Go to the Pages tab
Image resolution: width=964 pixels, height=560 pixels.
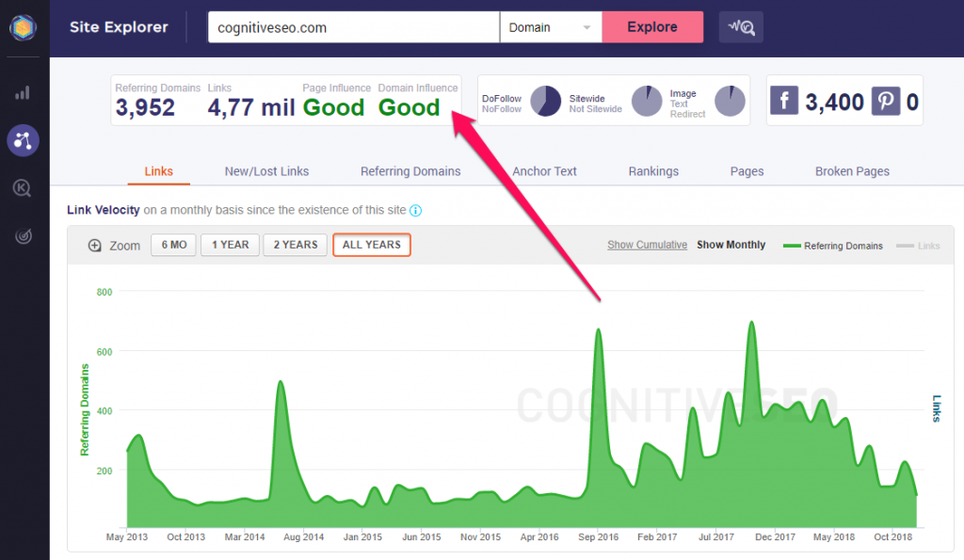(x=747, y=171)
